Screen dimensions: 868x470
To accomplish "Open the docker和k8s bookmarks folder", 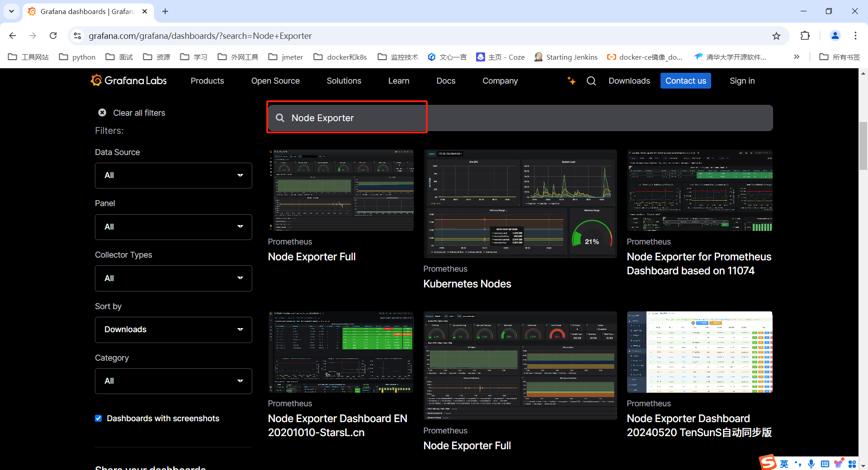I will 340,57.
